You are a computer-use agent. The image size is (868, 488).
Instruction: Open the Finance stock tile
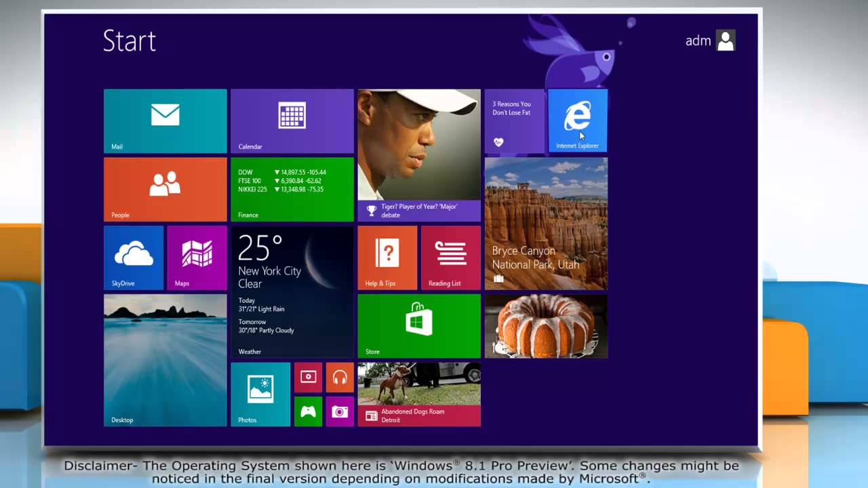pos(292,190)
